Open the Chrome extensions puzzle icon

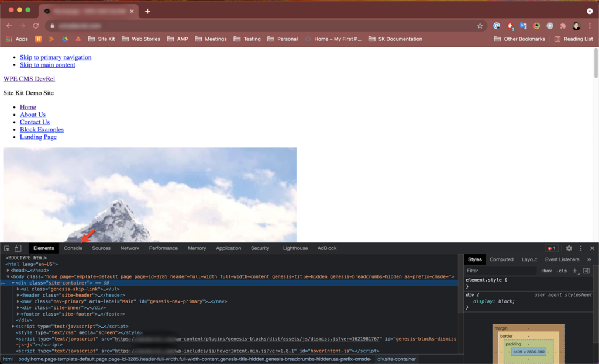[x=563, y=26]
